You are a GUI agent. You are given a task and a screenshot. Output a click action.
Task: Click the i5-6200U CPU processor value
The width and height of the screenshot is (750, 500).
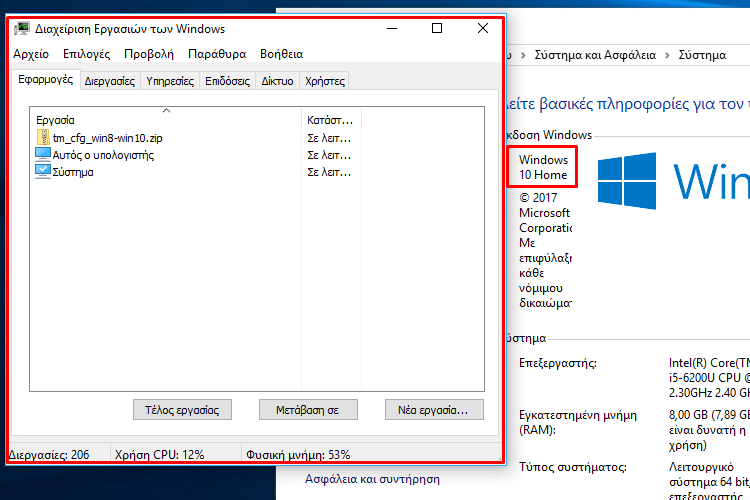click(709, 378)
